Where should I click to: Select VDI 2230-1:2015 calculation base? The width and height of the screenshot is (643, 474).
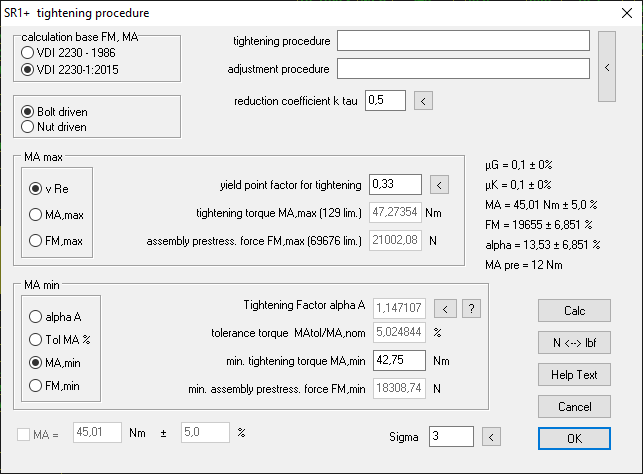tap(28, 70)
